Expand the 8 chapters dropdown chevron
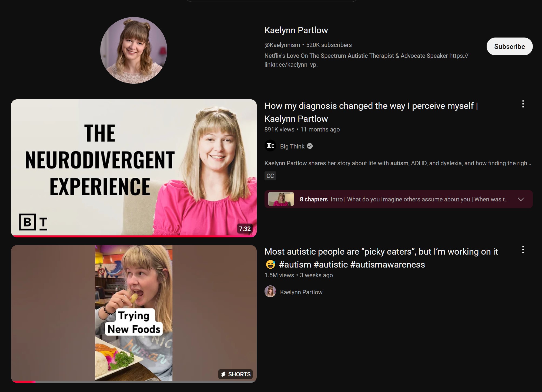The image size is (542, 392). tap(521, 199)
